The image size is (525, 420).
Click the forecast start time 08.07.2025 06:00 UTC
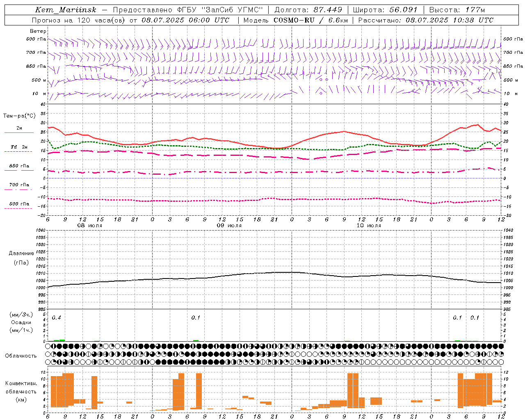(185, 20)
